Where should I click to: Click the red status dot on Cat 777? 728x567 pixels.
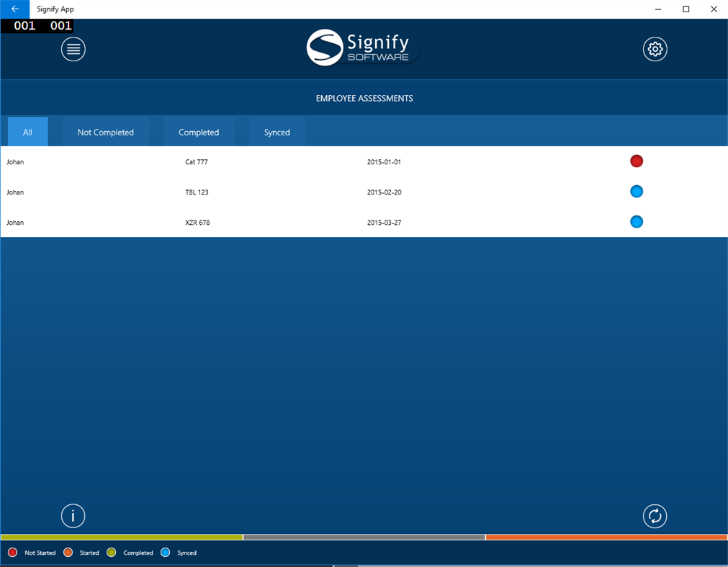click(x=637, y=161)
